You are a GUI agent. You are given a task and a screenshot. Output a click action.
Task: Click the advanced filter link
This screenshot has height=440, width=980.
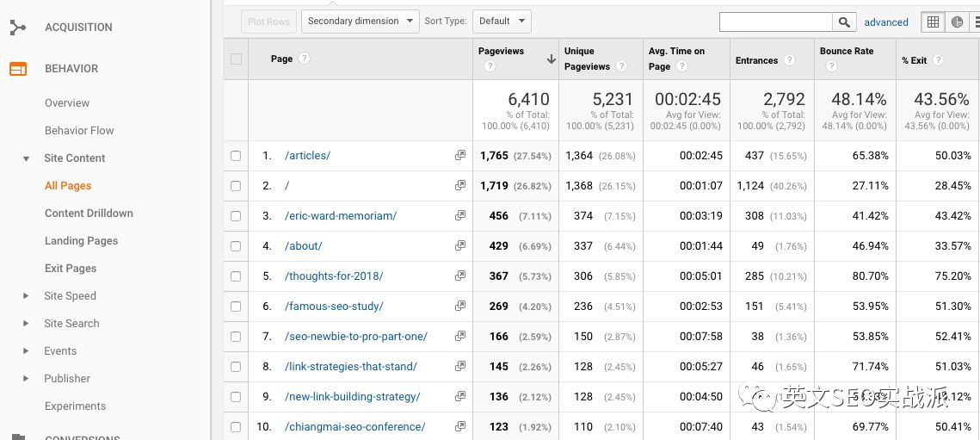pos(886,22)
